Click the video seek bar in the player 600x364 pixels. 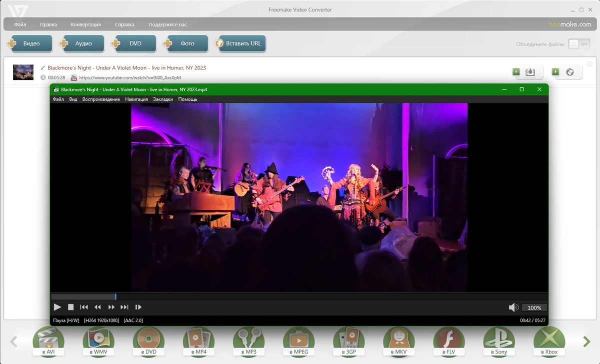[299, 297]
